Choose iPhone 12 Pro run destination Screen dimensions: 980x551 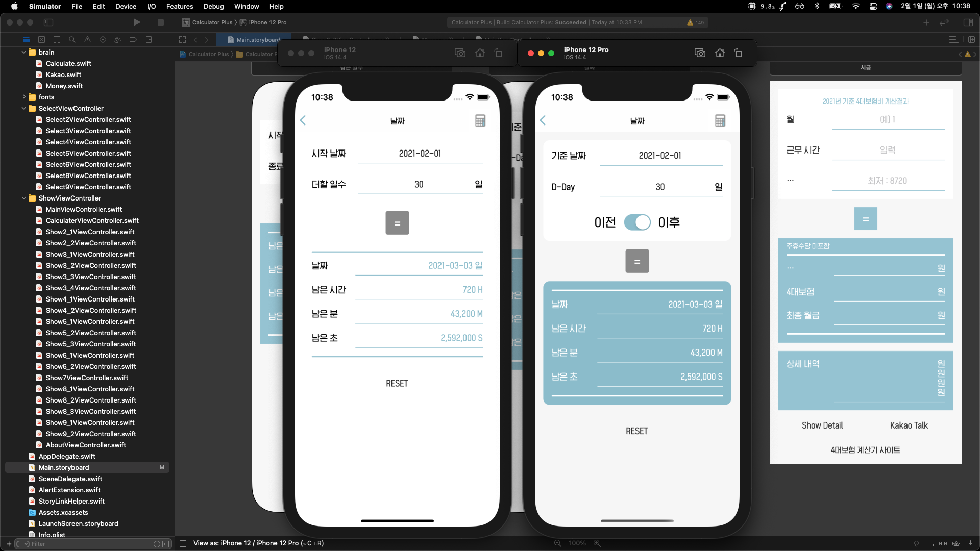coord(263,22)
